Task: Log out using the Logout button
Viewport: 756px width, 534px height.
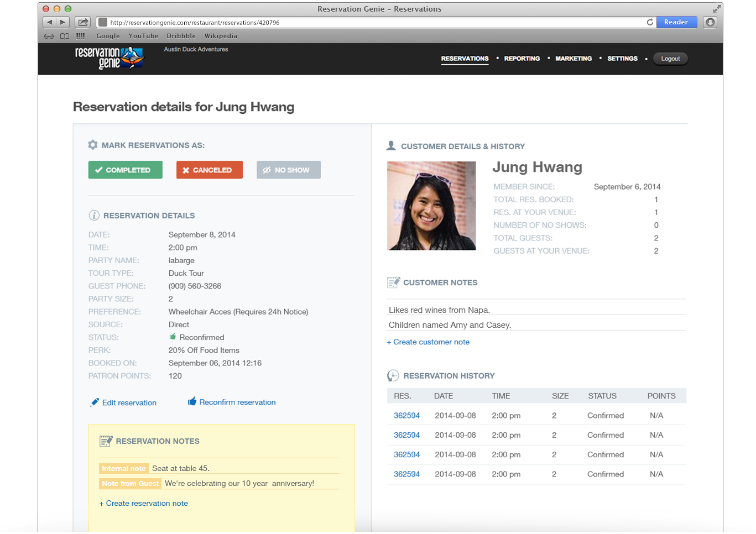Action: tap(670, 59)
